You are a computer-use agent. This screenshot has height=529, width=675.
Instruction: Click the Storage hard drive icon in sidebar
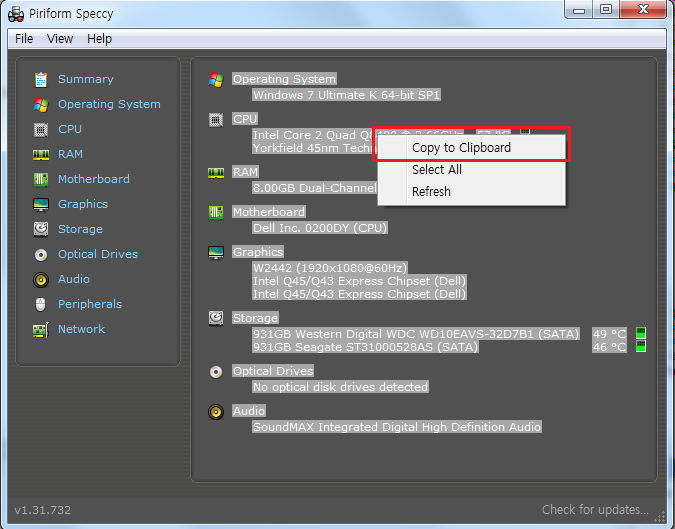click(41, 229)
